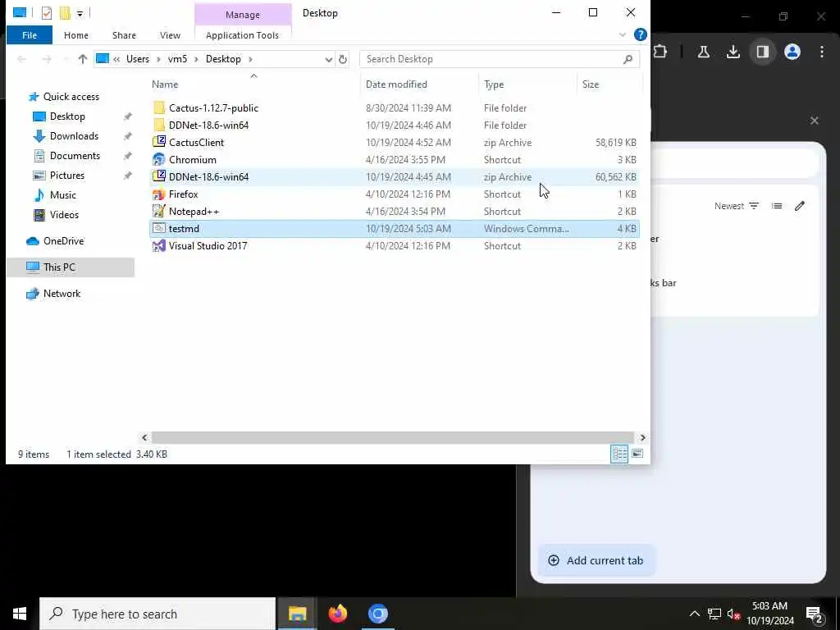Click the Properties quick access checkmark icon
The image size is (840, 630).
point(47,13)
